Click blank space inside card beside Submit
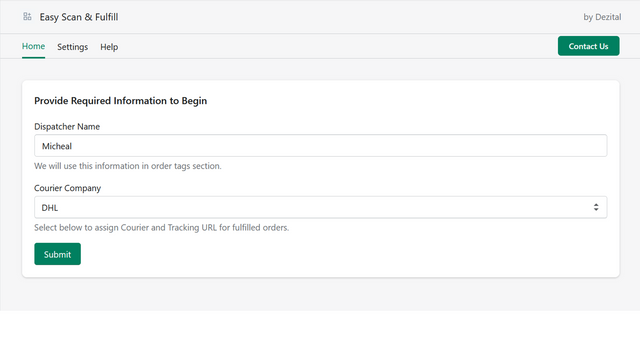 coord(347,254)
